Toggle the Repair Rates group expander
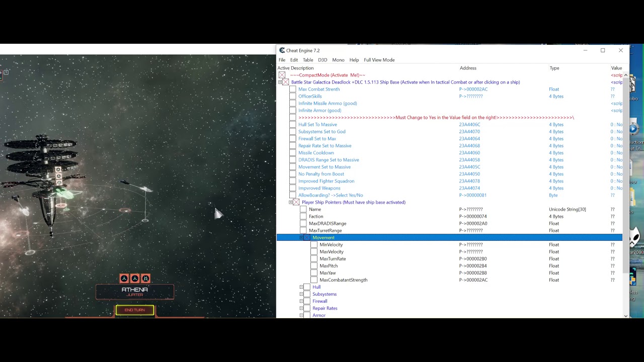The image size is (644, 362). point(301,308)
